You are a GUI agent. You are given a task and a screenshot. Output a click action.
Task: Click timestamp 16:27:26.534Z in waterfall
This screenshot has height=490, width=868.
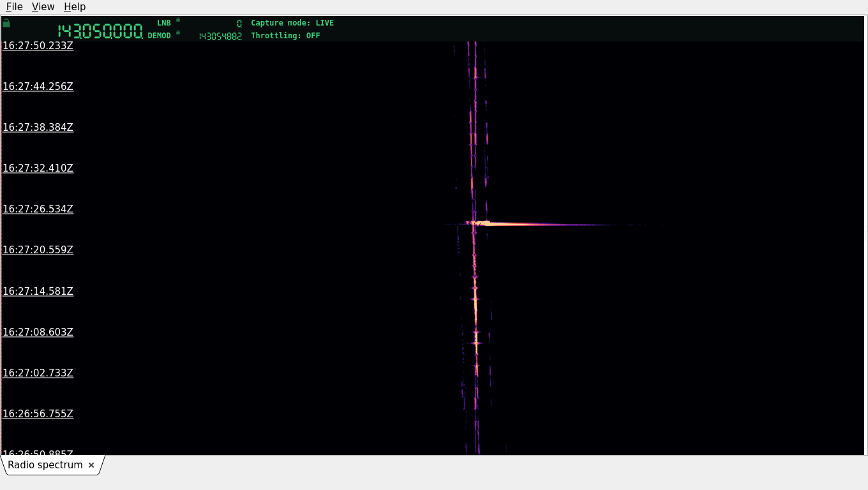click(38, 209)
